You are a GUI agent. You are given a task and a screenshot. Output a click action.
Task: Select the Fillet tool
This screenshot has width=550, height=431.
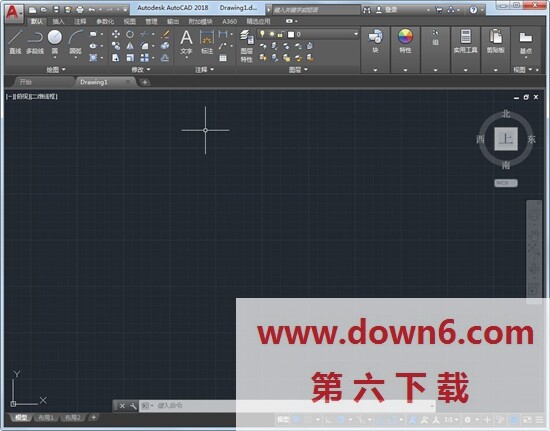144,46
